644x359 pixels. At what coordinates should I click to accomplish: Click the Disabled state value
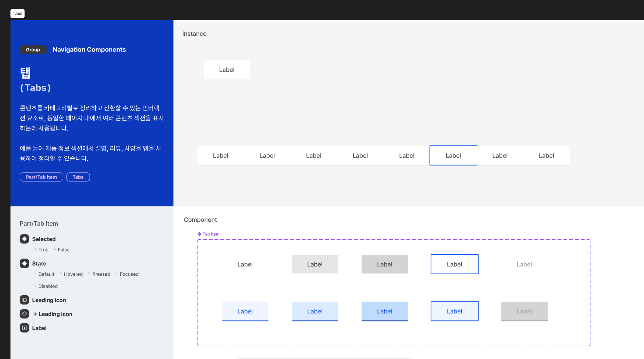click(48, 286)
